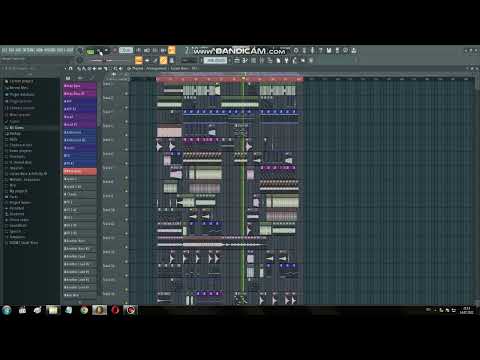Click the red Opera icon in taskbar
The width and height of the screenshot is (480, 360).
click(115, 310)
